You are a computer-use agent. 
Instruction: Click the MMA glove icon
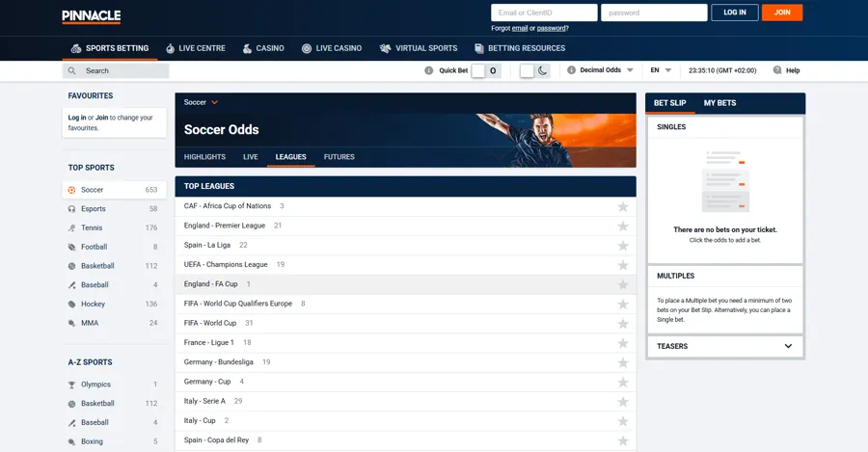pos(72,323)
